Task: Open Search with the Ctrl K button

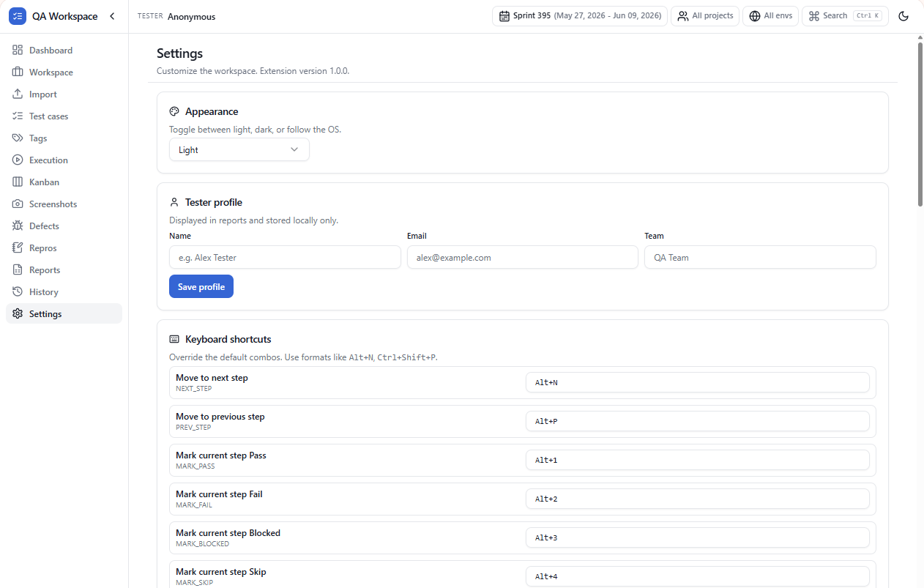Action: point(845,16)
